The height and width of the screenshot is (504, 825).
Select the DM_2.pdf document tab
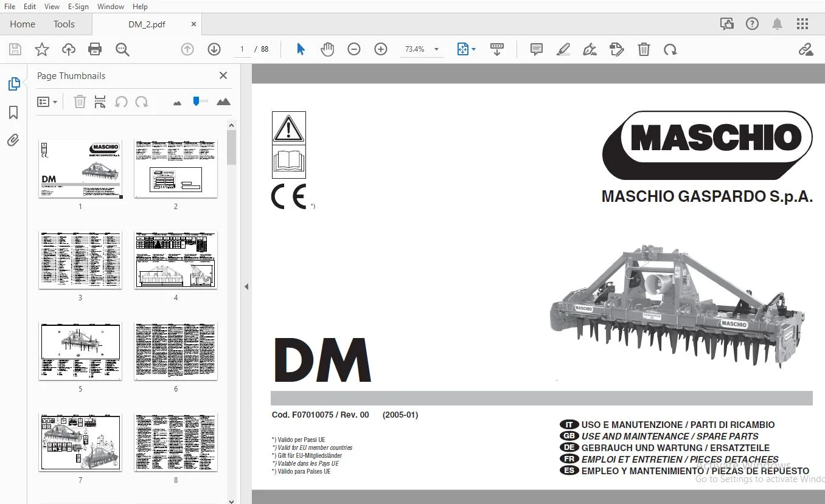tap(147, 24)
